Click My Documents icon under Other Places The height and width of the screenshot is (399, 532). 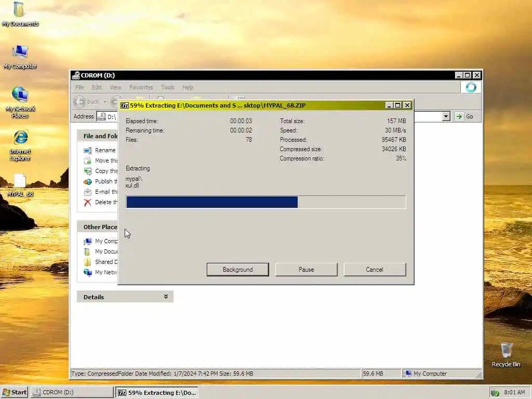[87, 252]
